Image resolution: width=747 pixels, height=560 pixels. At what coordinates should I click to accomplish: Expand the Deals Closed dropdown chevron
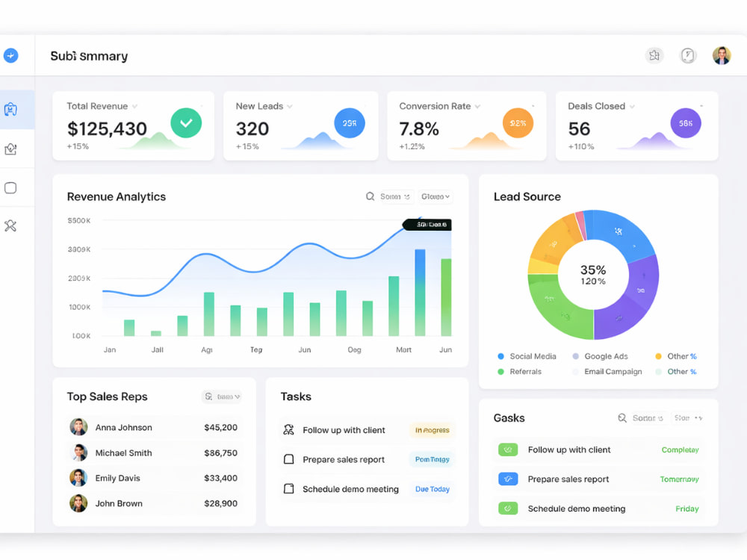[632, 106]
